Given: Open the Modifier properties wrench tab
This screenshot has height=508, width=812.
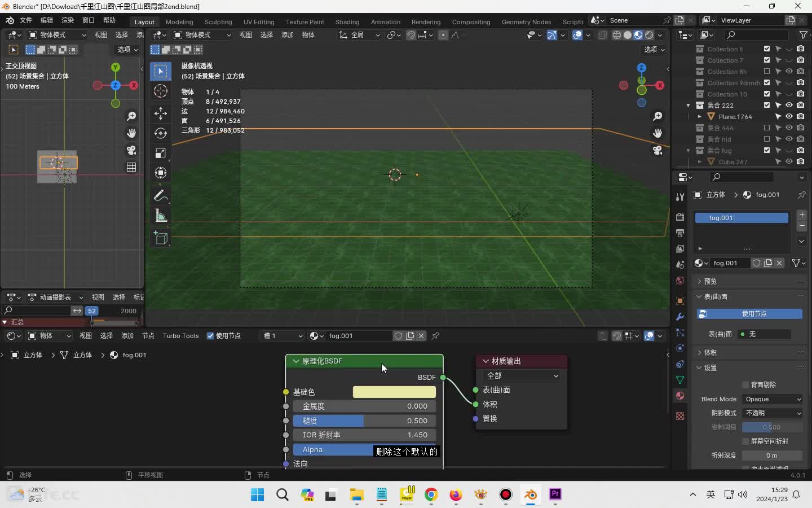Looking at the screenshot, I should 680,317.
